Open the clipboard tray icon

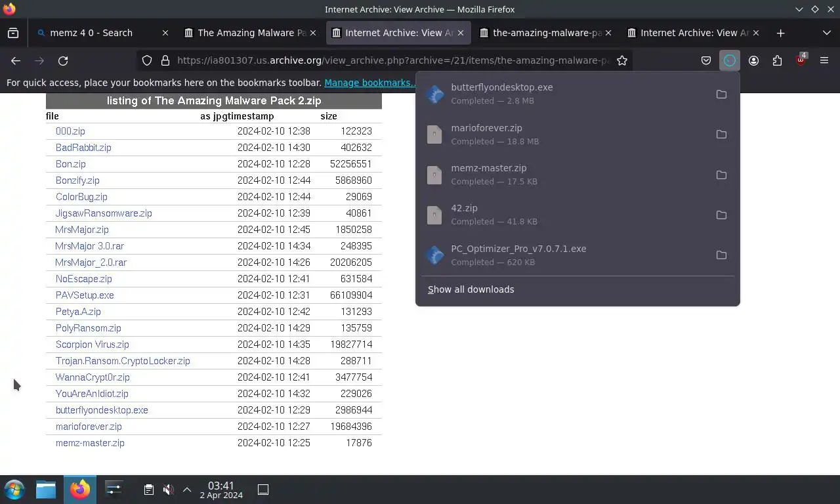pyautogui.click(x=149, y=490)
